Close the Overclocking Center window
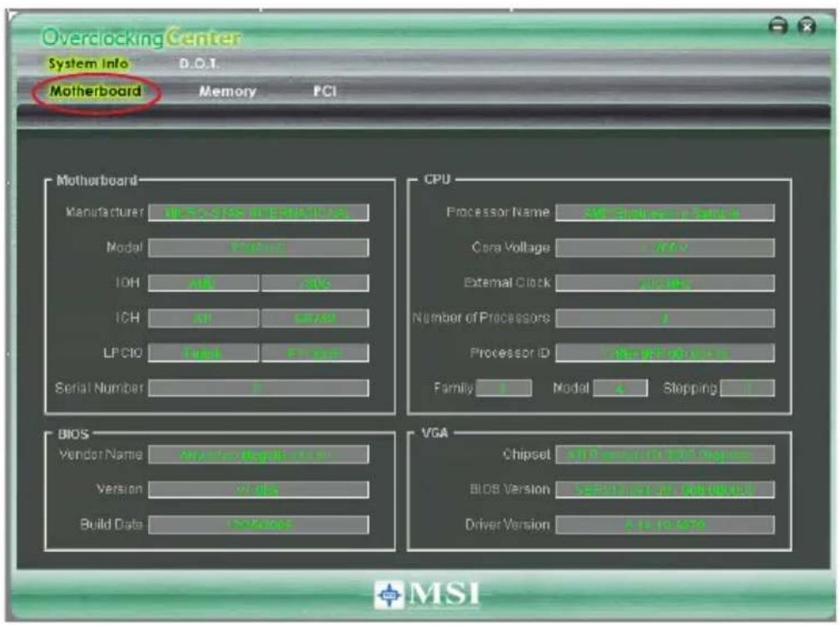 [x=807, y=26]
